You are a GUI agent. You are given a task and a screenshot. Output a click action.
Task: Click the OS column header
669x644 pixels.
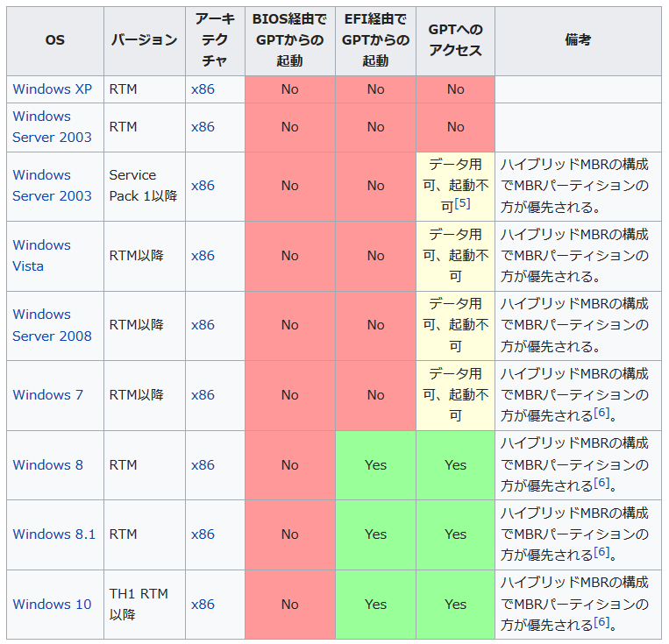tap(54, 41)
